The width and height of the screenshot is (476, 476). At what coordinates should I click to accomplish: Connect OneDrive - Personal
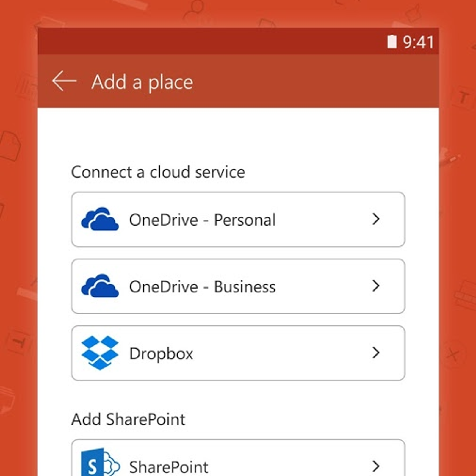pyautogui.click(x=238, y=219)
